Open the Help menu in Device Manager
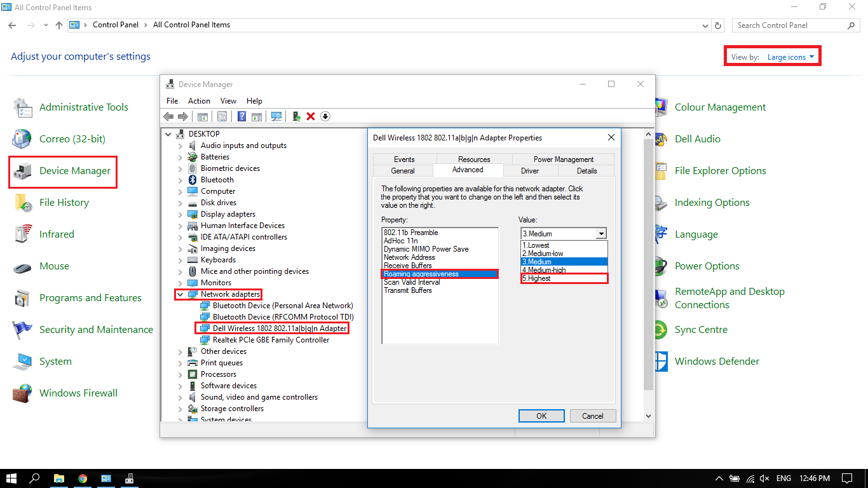This screenshot has height=488, width=868. [x=254, y=101]
